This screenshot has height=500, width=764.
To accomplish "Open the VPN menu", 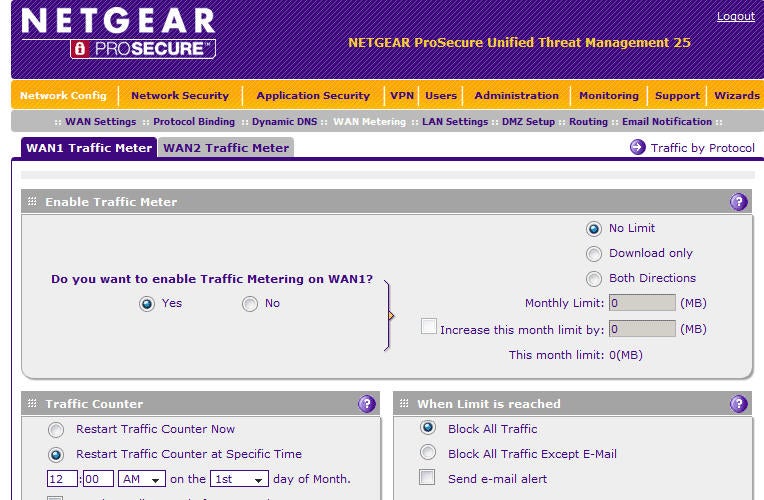I will point(402,96).
